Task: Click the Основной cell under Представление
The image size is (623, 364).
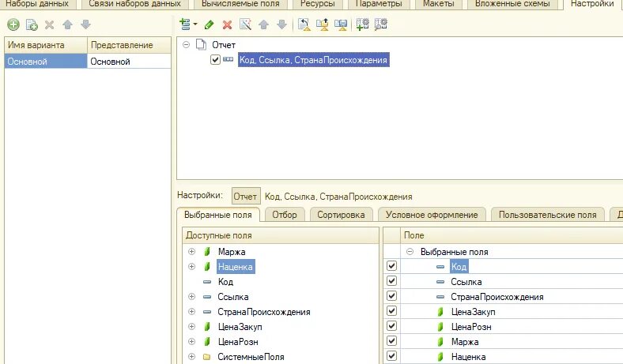Action: (129, 62)
